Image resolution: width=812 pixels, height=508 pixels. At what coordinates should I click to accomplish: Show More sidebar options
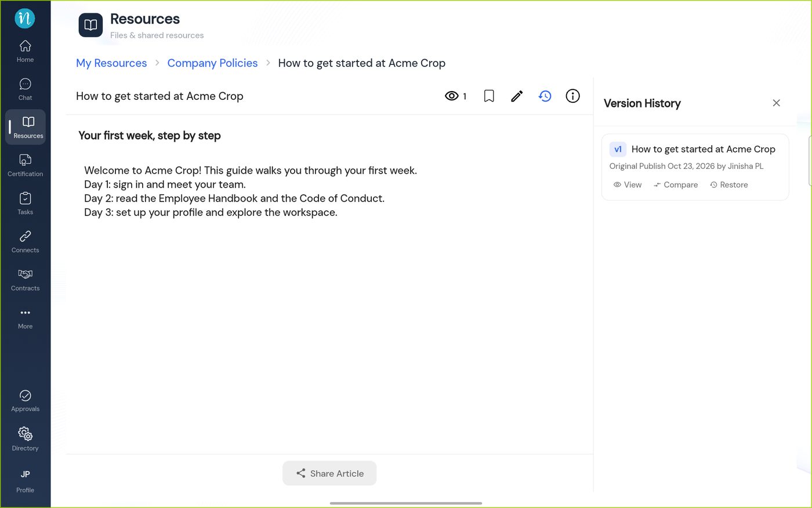(25, 318)
